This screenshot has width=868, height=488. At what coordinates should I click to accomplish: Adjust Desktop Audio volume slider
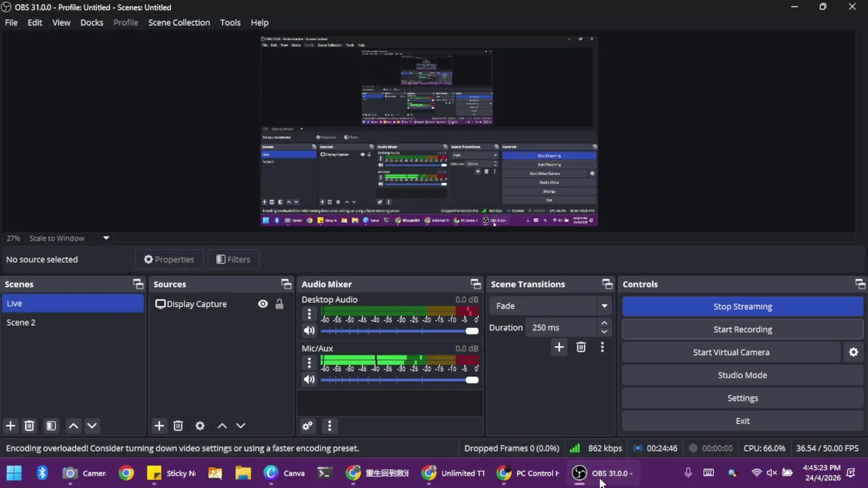pos(399,331)
